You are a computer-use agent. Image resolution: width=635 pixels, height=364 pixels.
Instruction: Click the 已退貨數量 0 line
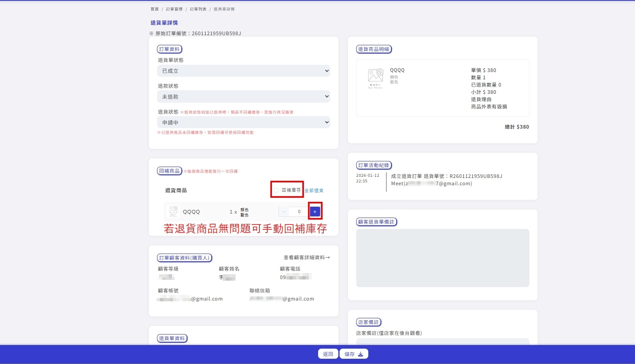(486, 85)
